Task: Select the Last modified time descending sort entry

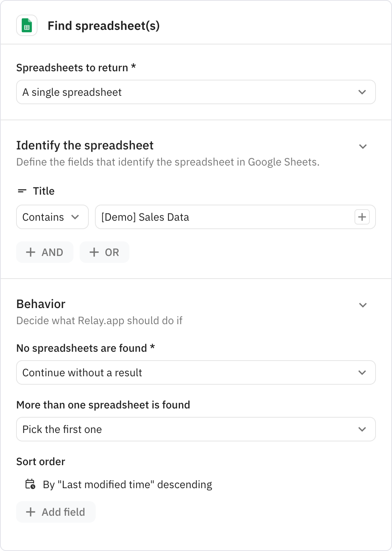Action: click(x=128, y=484)
